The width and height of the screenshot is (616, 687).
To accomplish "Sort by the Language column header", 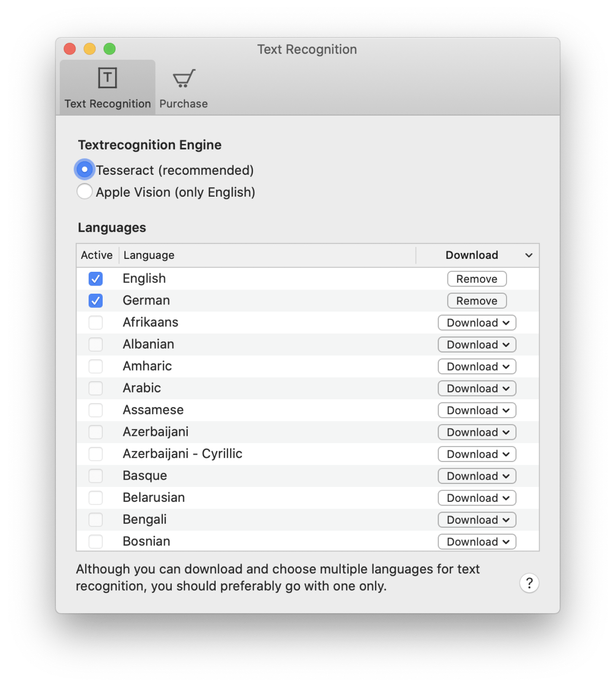I will (x=149, y=255).
